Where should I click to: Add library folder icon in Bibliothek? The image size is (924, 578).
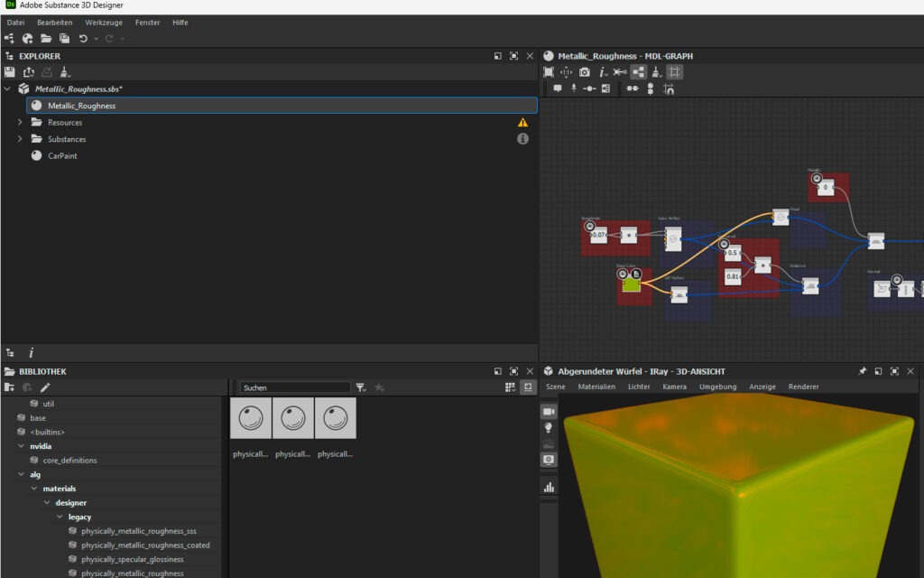(x=9, y=387)
